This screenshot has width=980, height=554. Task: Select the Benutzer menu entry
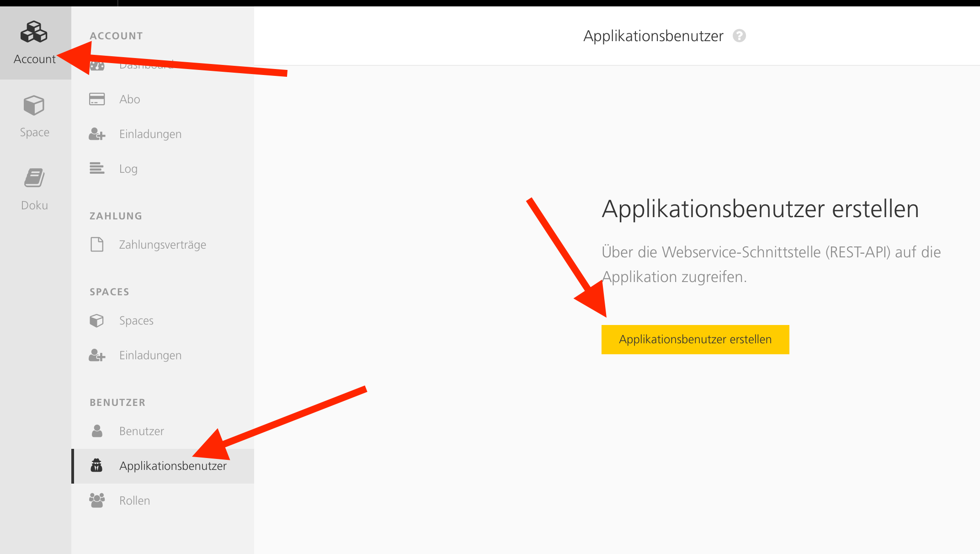click(141, 431)
